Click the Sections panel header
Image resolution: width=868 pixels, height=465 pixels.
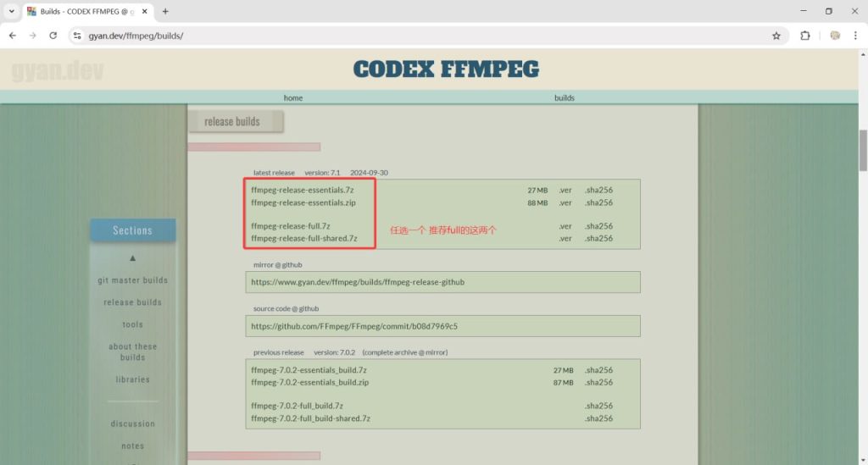coord(133,230)
